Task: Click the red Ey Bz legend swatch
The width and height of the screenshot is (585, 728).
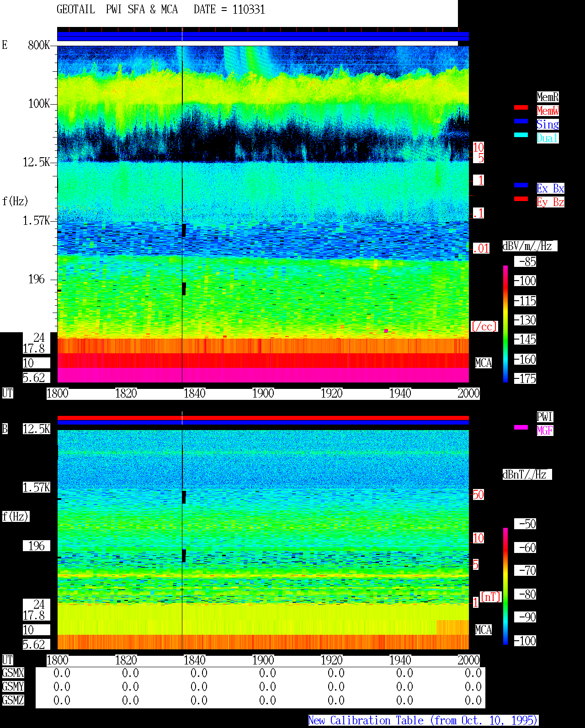Action: click(521, 199)
